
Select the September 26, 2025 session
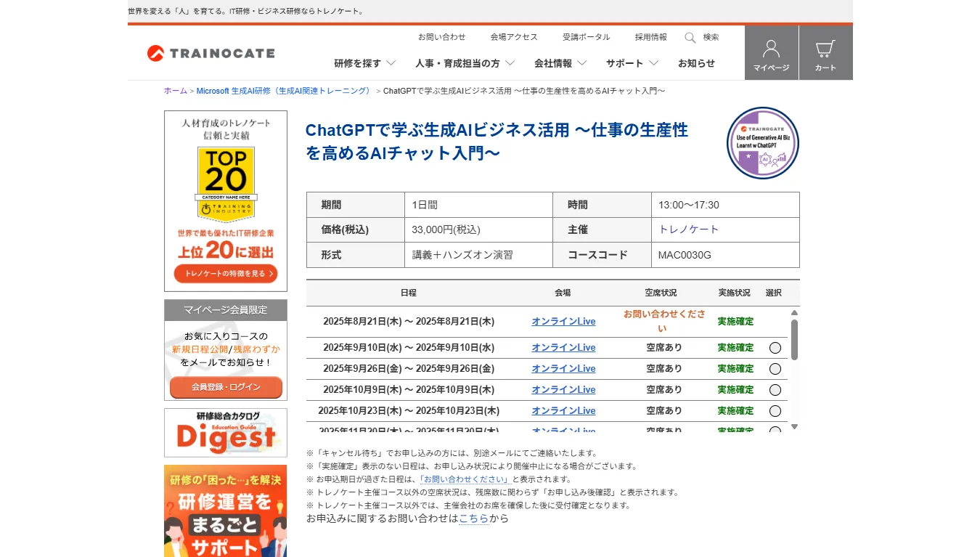[x=775, y=369]
